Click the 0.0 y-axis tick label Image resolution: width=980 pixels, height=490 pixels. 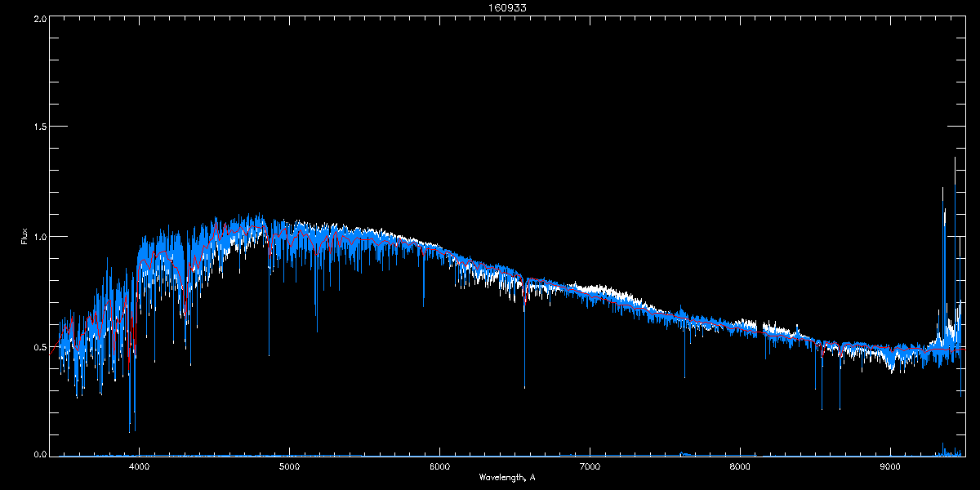pyautogui.click(x=39, y=454)
